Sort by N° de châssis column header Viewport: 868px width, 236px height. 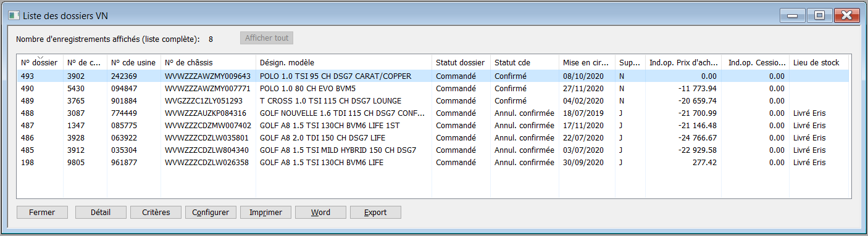[208, 62]
